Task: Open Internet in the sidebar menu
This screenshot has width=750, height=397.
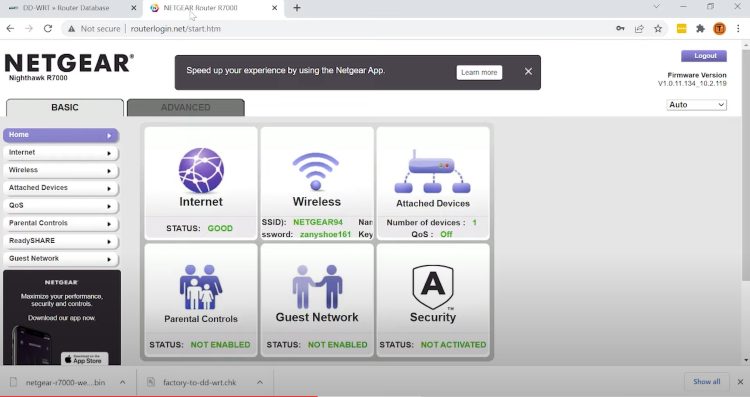Action: [61, 153]
